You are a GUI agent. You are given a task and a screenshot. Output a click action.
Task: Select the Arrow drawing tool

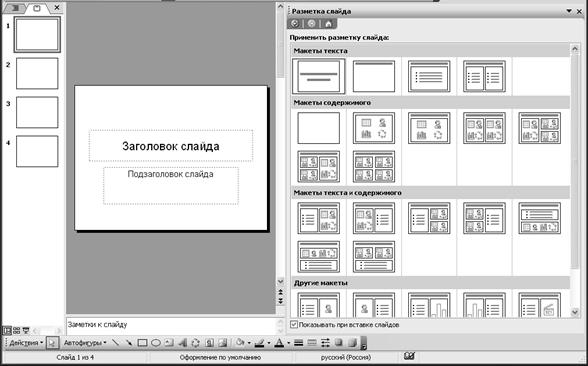coord(129,343)
